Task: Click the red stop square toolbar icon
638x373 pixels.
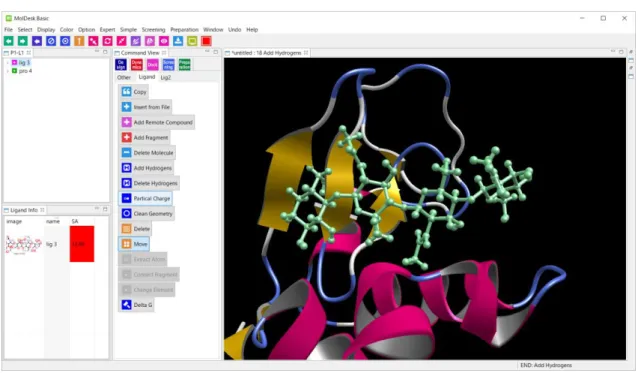Action: (206, 41)
